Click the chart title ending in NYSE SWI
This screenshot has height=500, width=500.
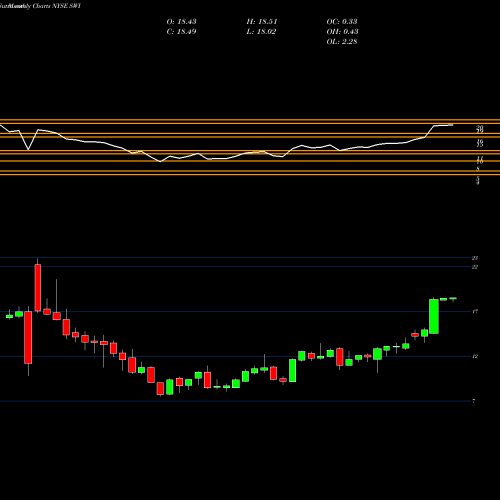pyautogui.click(x=40, y=6)
